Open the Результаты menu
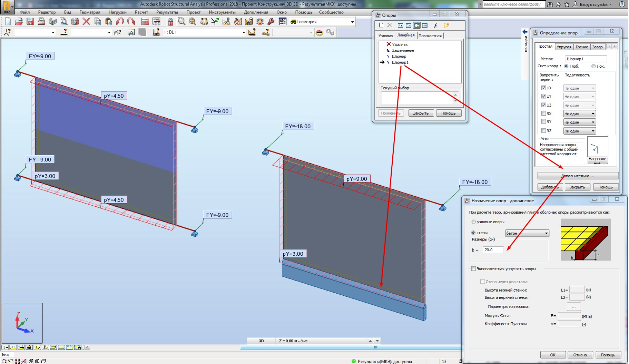 click(167, 12)
